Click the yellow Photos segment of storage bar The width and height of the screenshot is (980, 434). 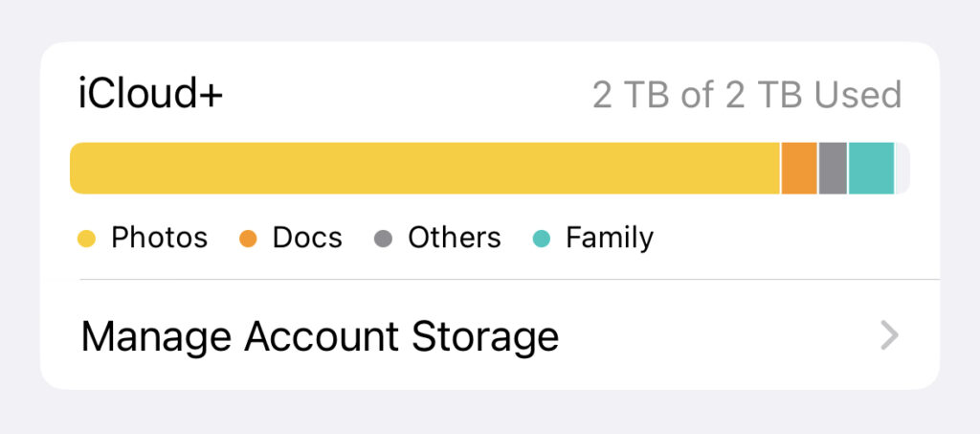click(425, 169)
